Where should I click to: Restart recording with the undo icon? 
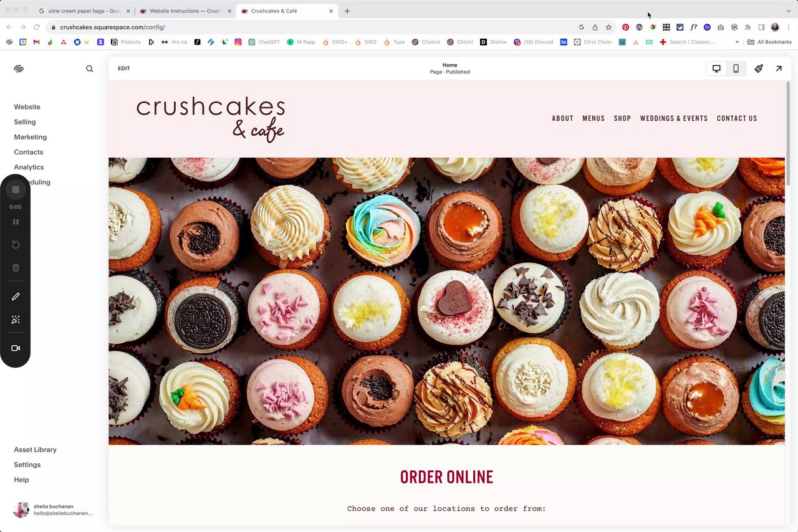[x=16, y=245]
